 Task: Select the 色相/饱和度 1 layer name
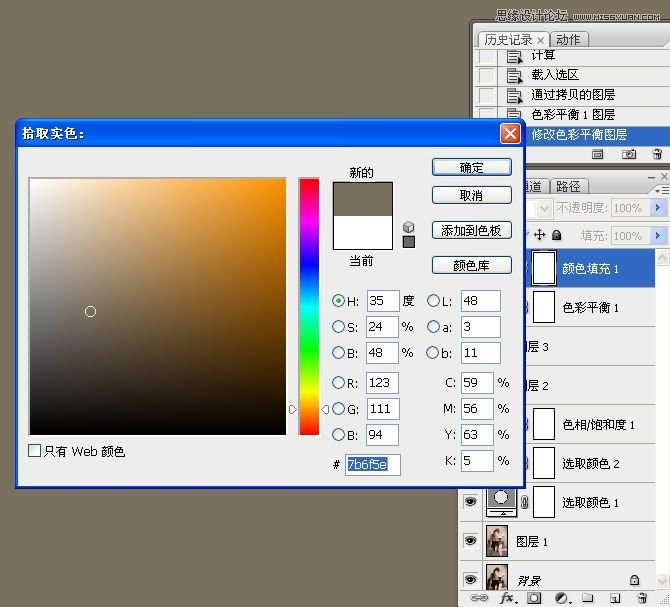598,424
